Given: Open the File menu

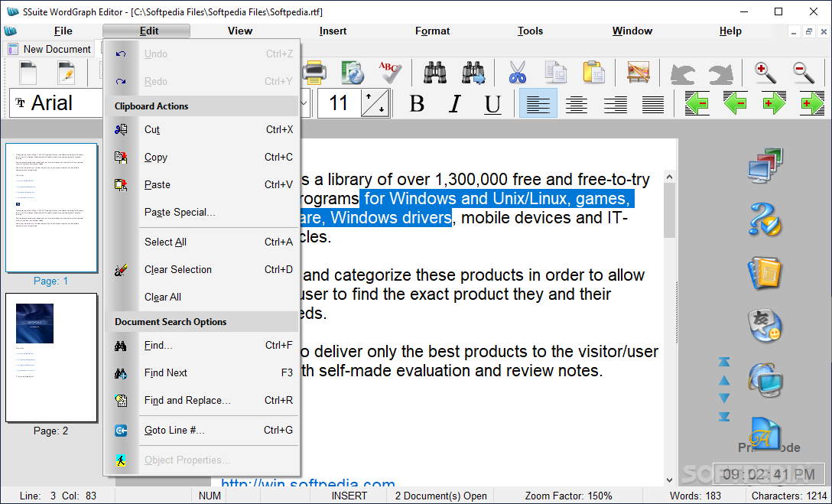Looking at the screenshot, I should coord(63,31).
